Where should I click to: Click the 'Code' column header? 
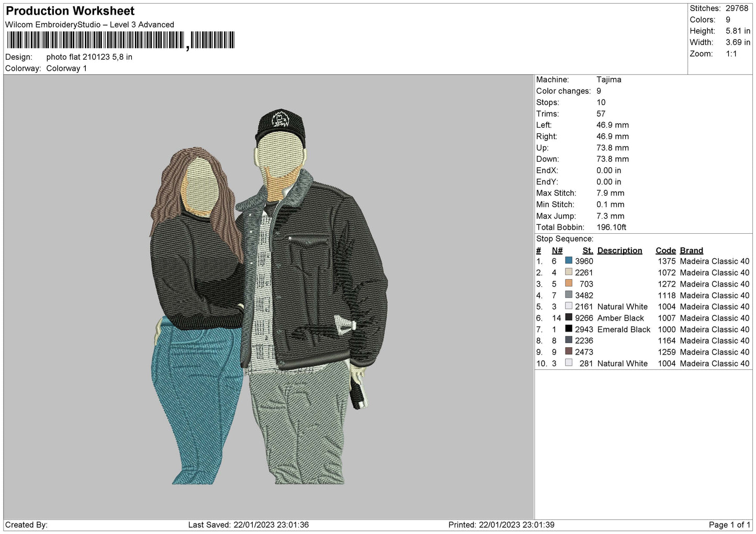(x=665, y=251)
